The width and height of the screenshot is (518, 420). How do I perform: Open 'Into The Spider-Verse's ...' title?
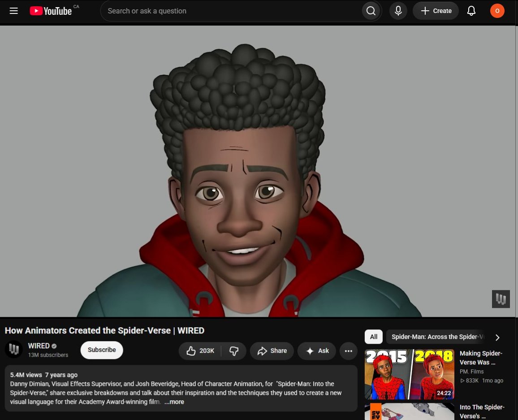point(482,411)
